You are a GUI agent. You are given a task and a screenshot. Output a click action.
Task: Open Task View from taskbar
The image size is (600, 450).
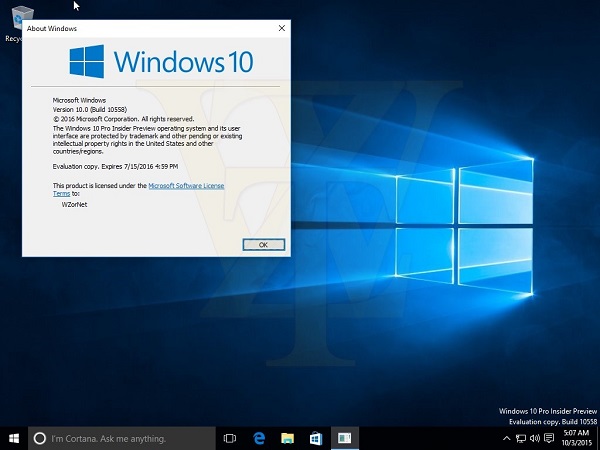[x=230, y=439]
